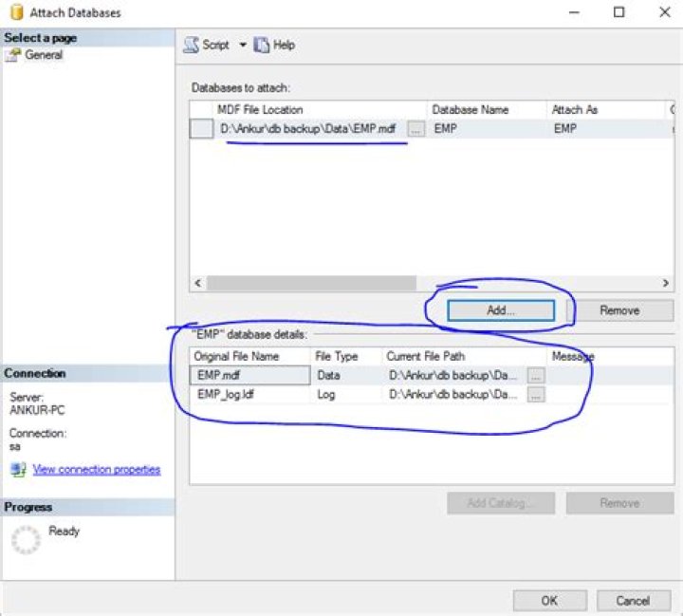This screenshot has width=683, height=616.
Task: Browse for MDF file location ellipsis button
Action: point(416,129)
